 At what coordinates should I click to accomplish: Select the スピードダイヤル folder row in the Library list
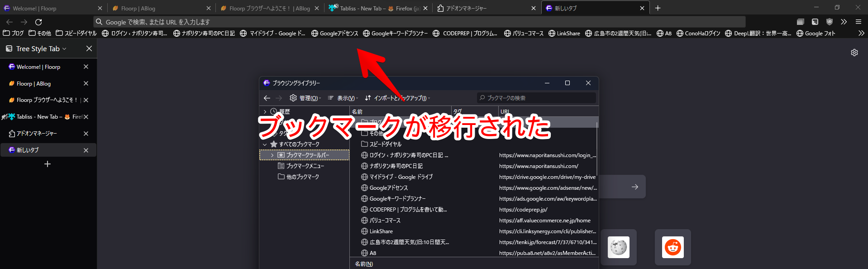(x=474, y=144)
